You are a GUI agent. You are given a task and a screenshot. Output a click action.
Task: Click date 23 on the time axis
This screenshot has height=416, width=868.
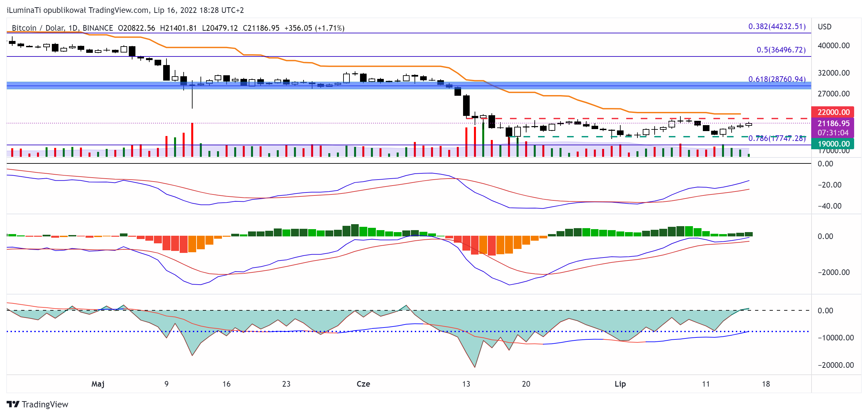[x=286, y=384]
